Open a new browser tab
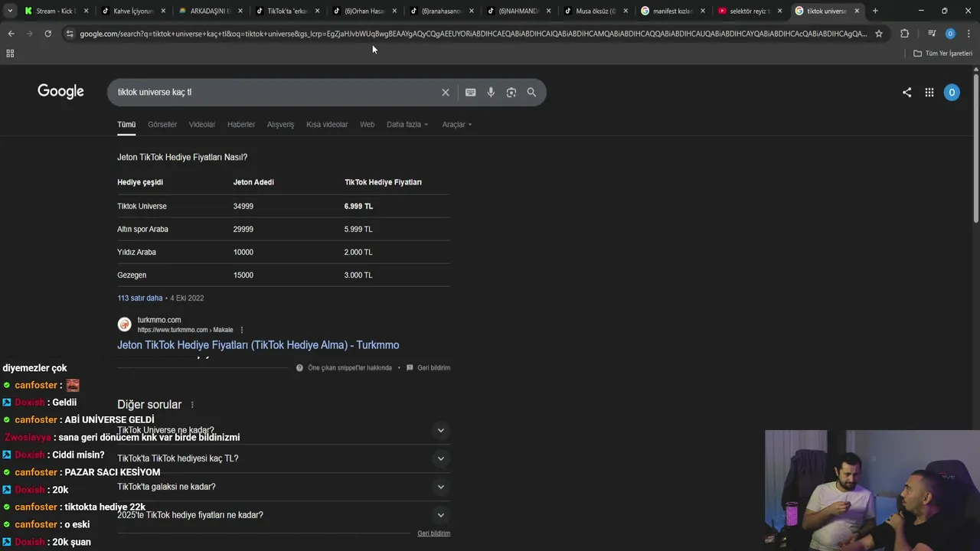The height and width of the screenshot is (551, 980). (875, 11)
